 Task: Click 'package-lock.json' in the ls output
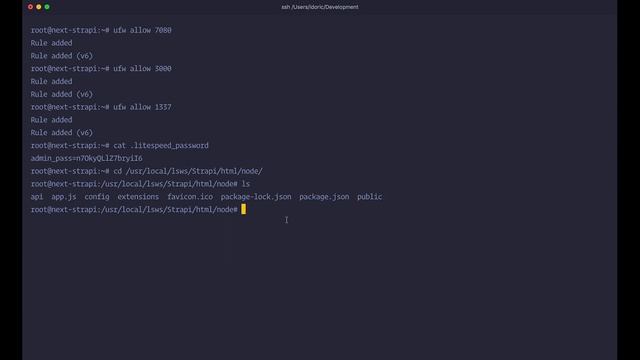coord(256,197)
